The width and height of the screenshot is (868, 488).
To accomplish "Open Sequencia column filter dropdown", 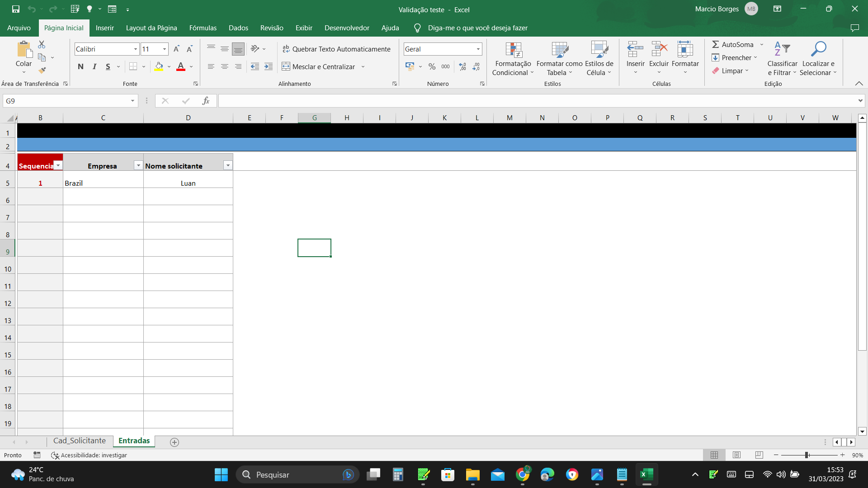I will click(58, 165).
